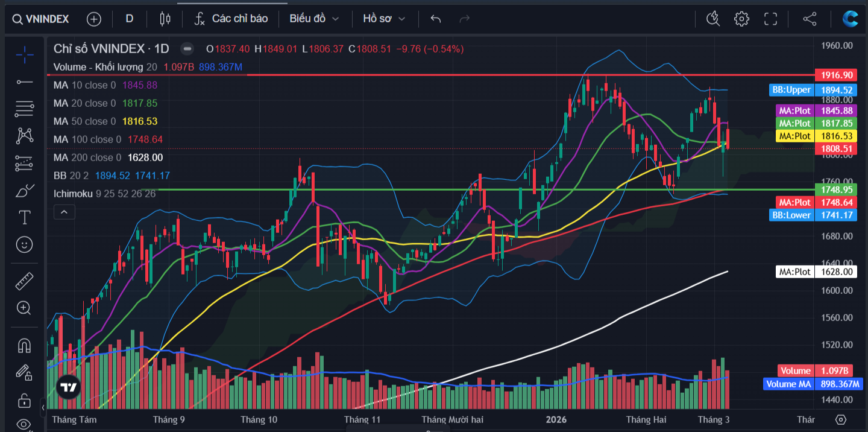Viewport: 868px width, 432px height.
Task: Select the ruler measure tool
Action: tap(24, 281)
